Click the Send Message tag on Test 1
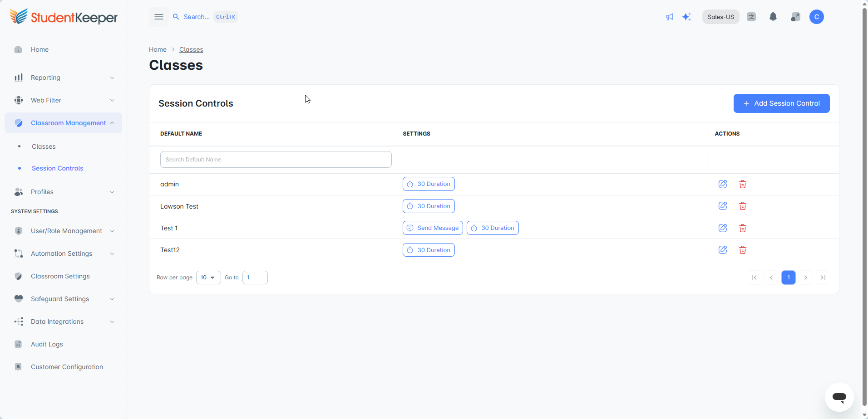This screenshot has width=868, height=419. [433, 228]
